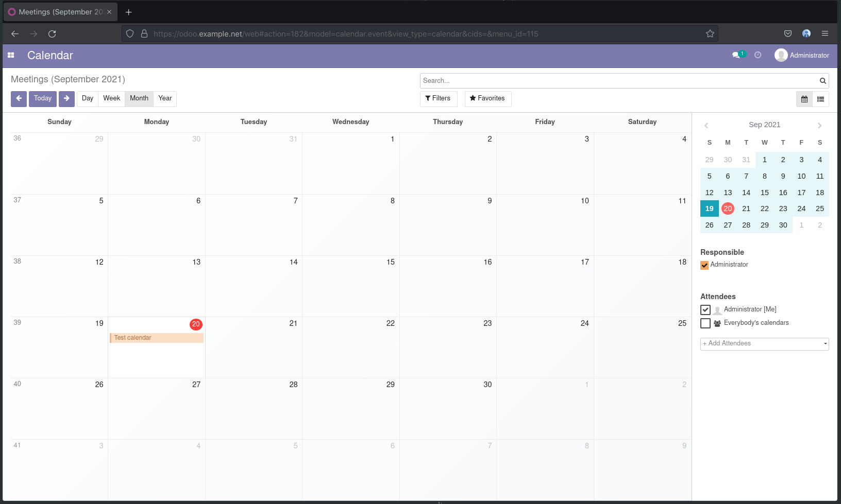841x504 pixels.
Task: Click day 15 in main calendar grid
Action: [351, 286]
